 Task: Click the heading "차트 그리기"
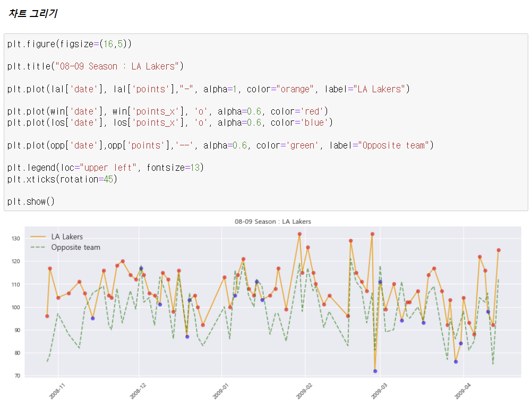33,14
